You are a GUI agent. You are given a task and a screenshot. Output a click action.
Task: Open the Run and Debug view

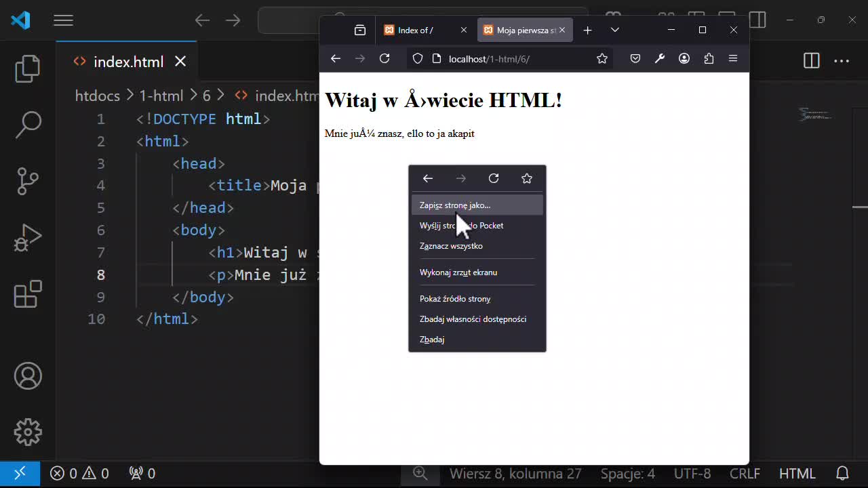click(28, 238)
